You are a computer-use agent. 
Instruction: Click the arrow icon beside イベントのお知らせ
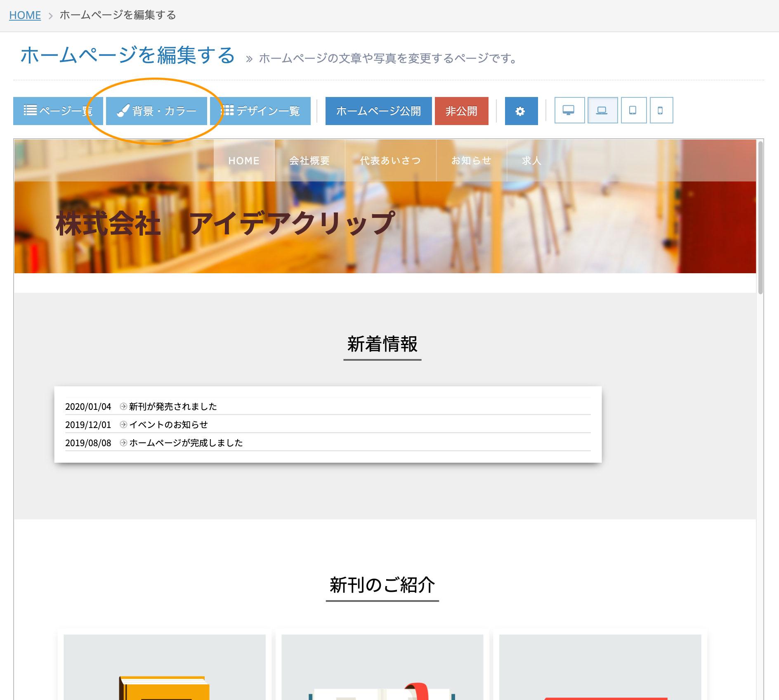(123, 425)
